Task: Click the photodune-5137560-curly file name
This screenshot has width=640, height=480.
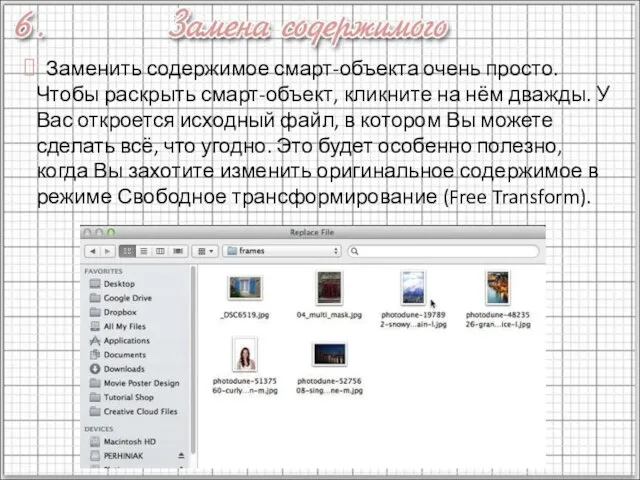Action: [x=245, y=386]
